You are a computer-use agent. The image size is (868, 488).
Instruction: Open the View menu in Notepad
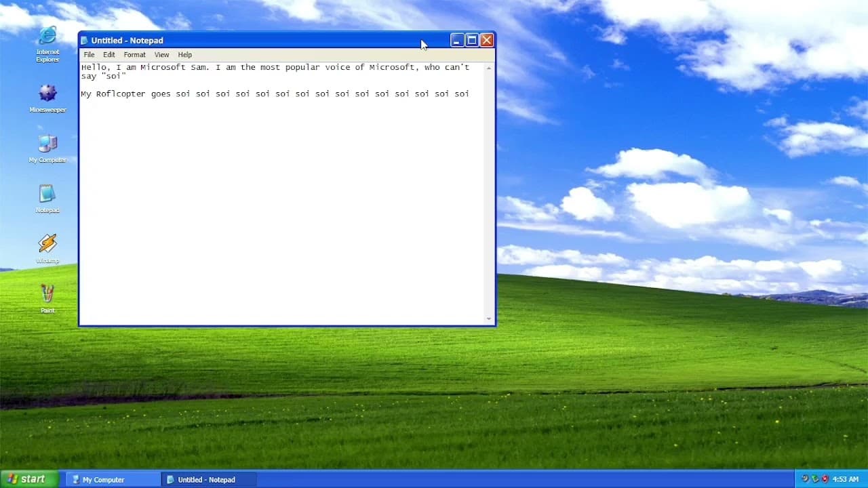pos(161,55)
